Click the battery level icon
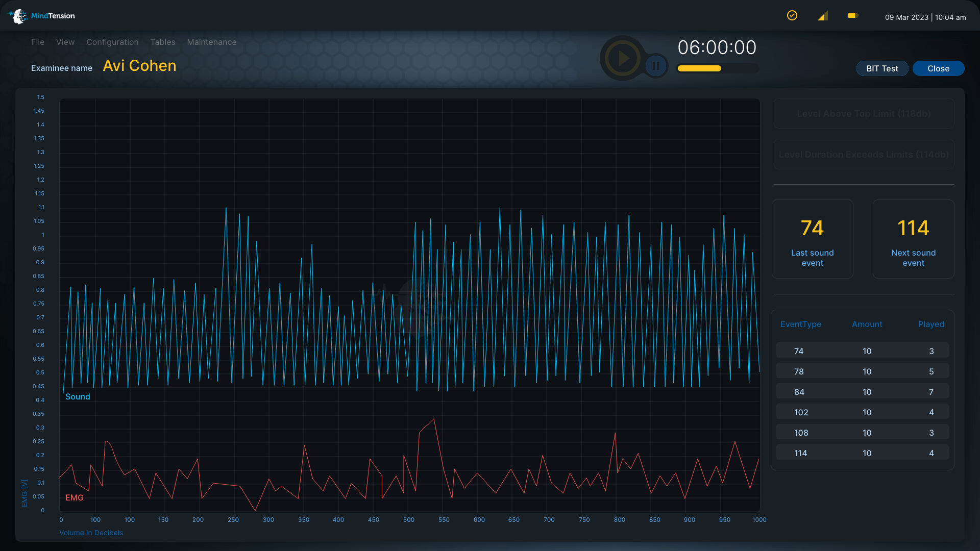 coord(853,15)
